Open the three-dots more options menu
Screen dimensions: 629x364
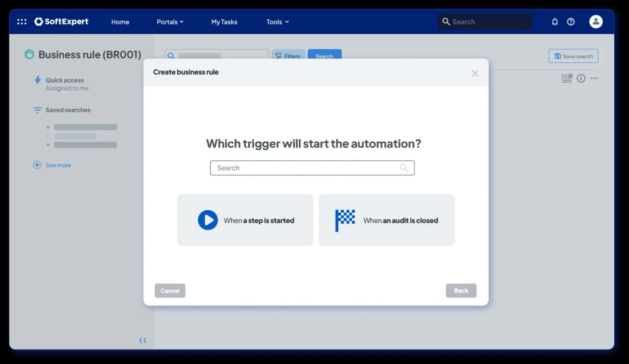tap(594, 78)
